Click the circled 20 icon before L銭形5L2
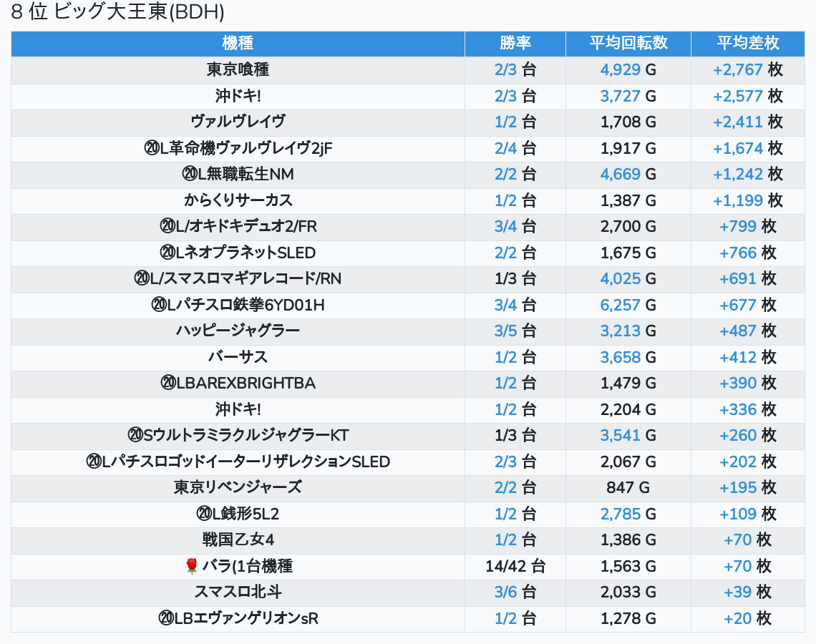 point(203,514)
